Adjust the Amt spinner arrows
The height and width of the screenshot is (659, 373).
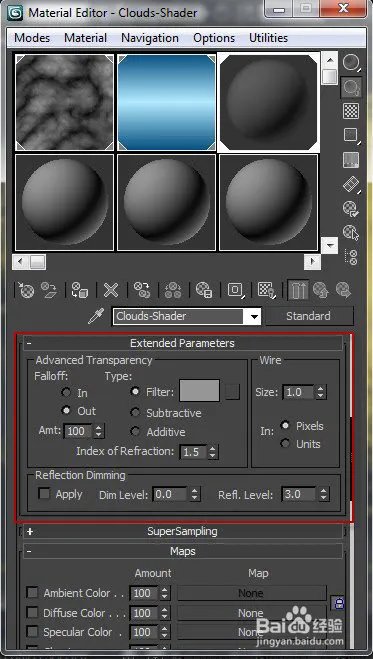pyautogui.click(x=99, y=431)
